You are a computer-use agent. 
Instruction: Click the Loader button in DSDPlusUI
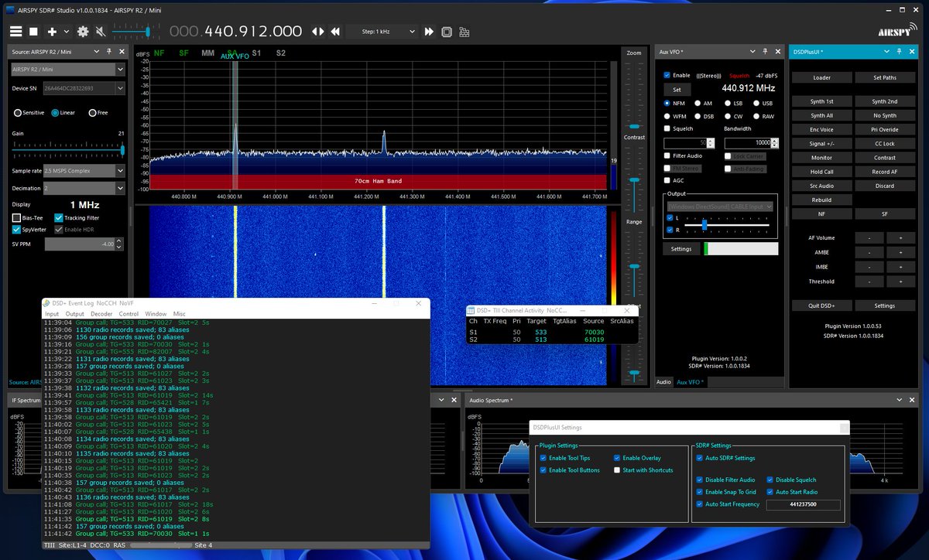[x=821, y=78]
